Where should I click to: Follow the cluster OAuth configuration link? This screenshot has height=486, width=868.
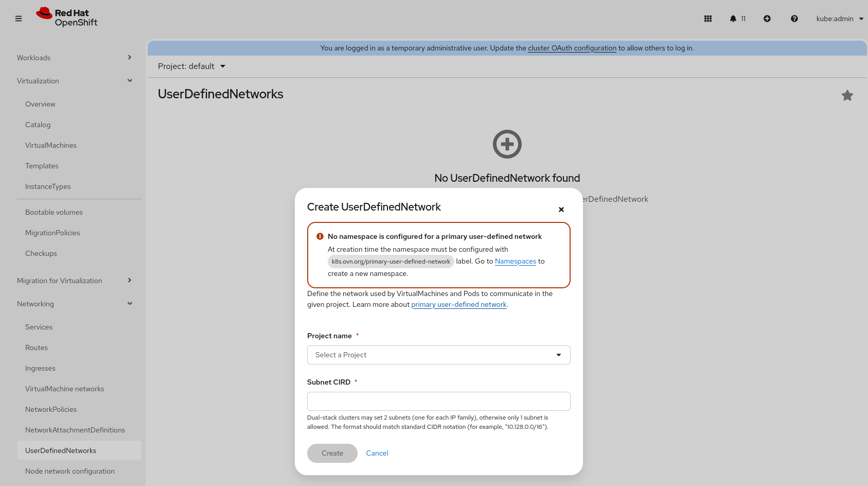tap(572, 48)
